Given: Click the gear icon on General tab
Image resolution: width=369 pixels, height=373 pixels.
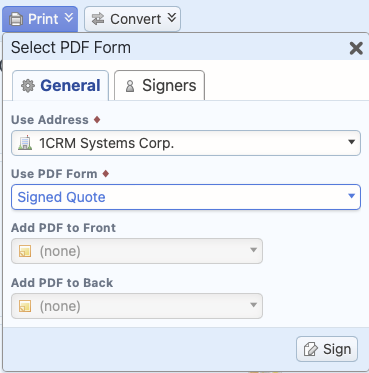Looking at the screenshot, I should [x=28, y=86].
